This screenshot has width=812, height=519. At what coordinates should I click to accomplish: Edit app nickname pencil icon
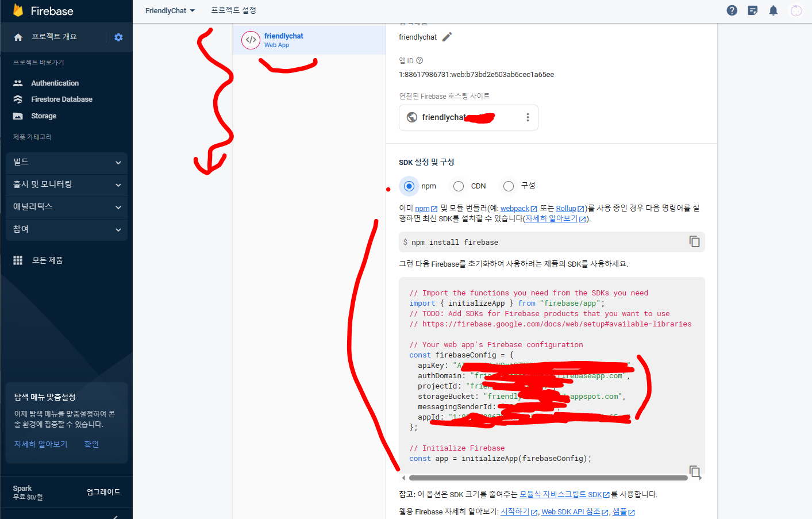[x=447, y=37]
